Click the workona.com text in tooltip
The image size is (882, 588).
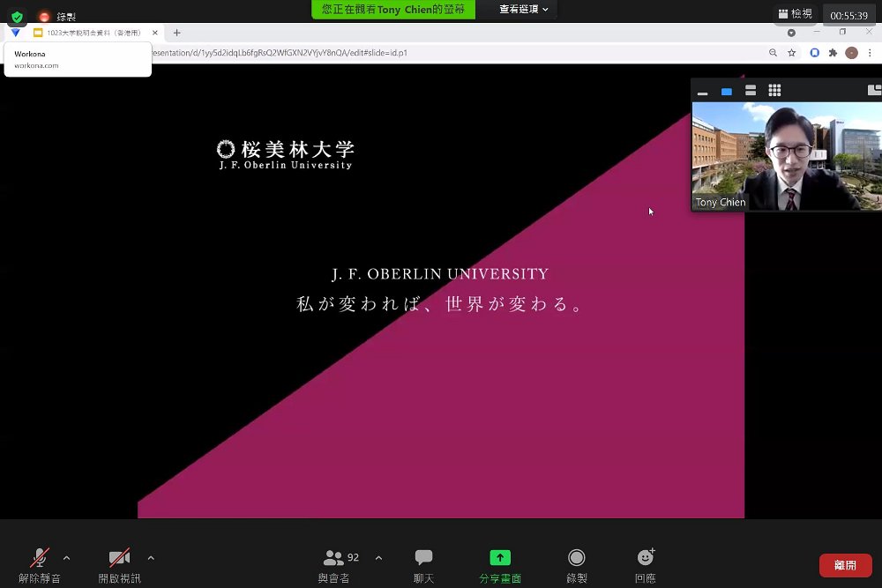36,65
